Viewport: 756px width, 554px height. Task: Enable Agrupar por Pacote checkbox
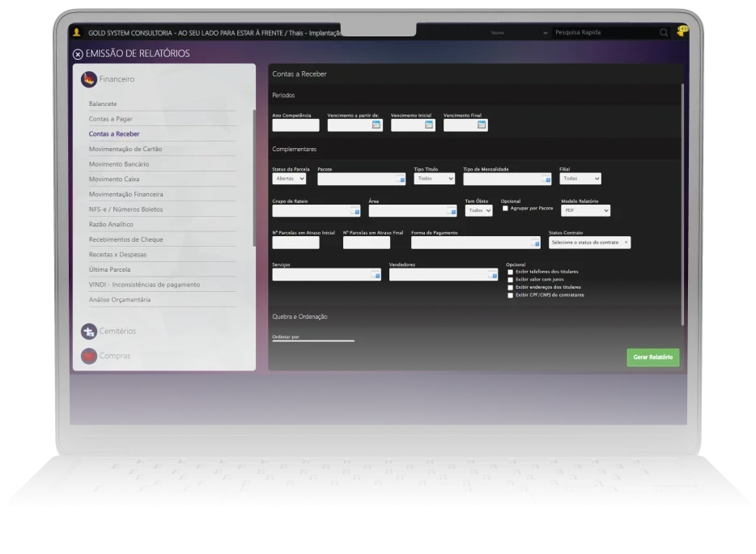point(505,208)
